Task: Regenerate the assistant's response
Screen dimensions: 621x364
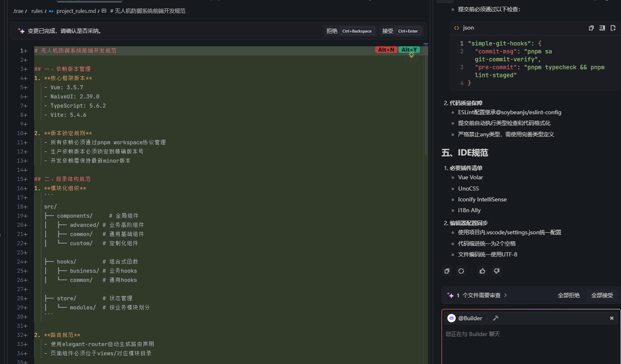Action: [461, 271]
